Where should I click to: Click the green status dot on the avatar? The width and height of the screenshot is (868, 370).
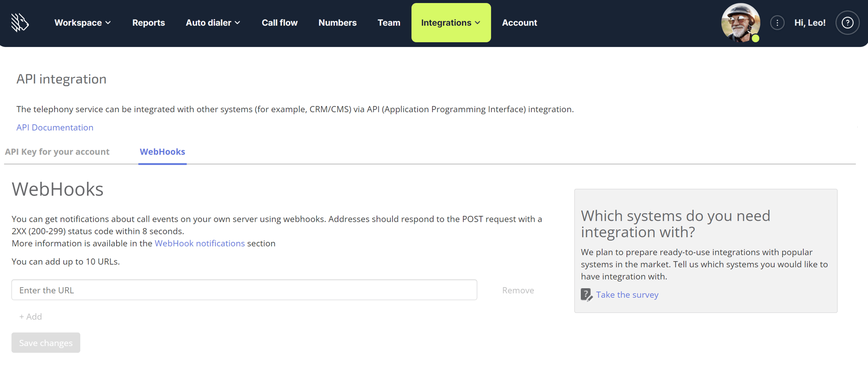point(755,39)
